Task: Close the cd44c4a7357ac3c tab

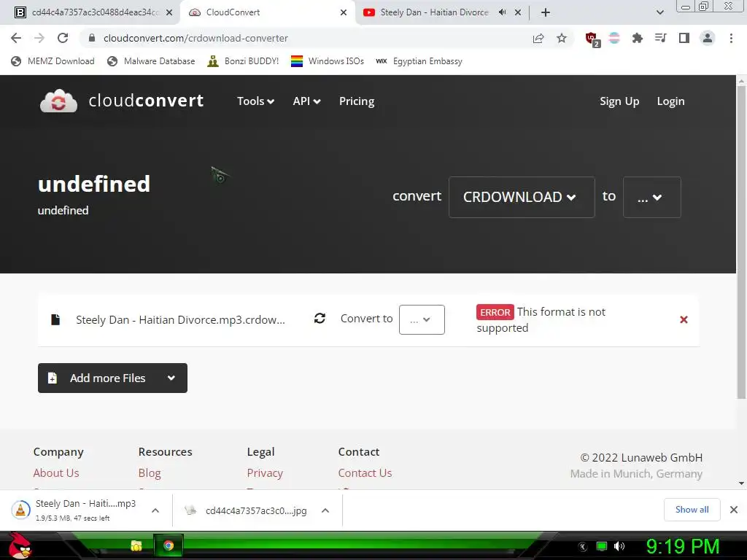Action: (x=169, y=12)
